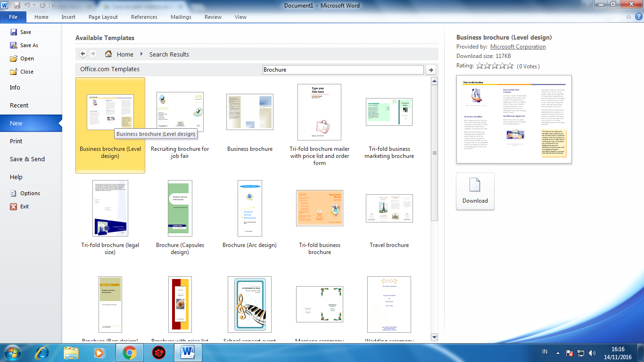Select Recruiting brochure for job fair template

[180, 125]
